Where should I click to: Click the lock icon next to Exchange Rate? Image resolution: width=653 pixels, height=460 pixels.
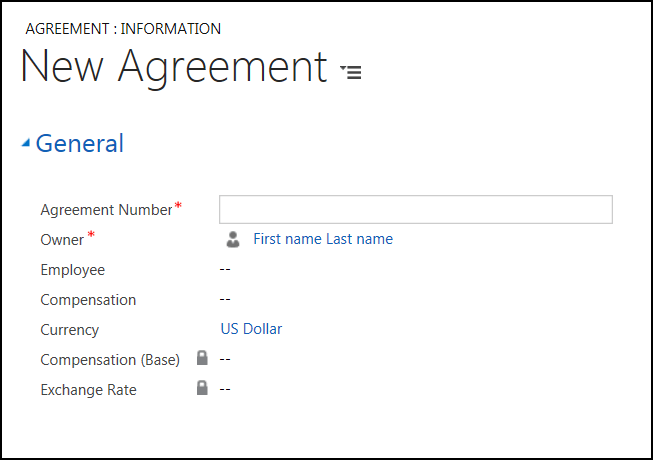[202, 388]
